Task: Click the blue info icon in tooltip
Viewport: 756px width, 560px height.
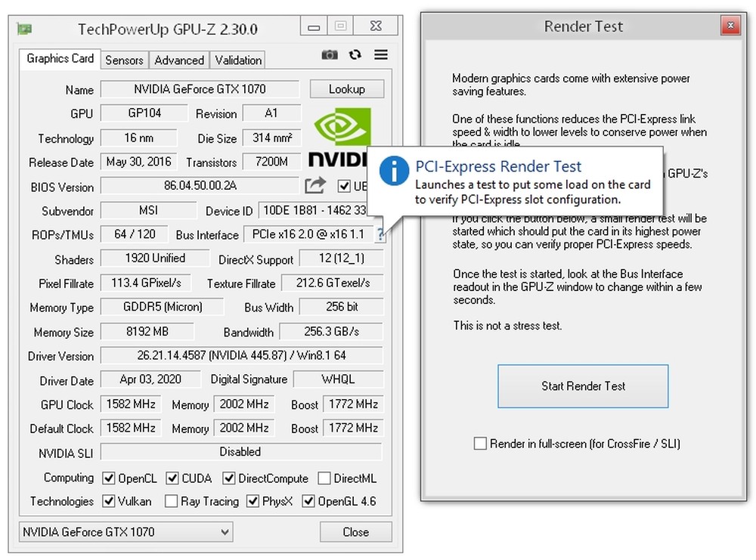Action: point(394,171)
